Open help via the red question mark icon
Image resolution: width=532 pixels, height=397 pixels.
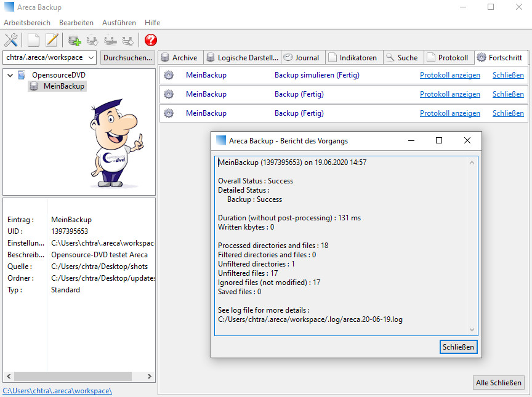151,41
